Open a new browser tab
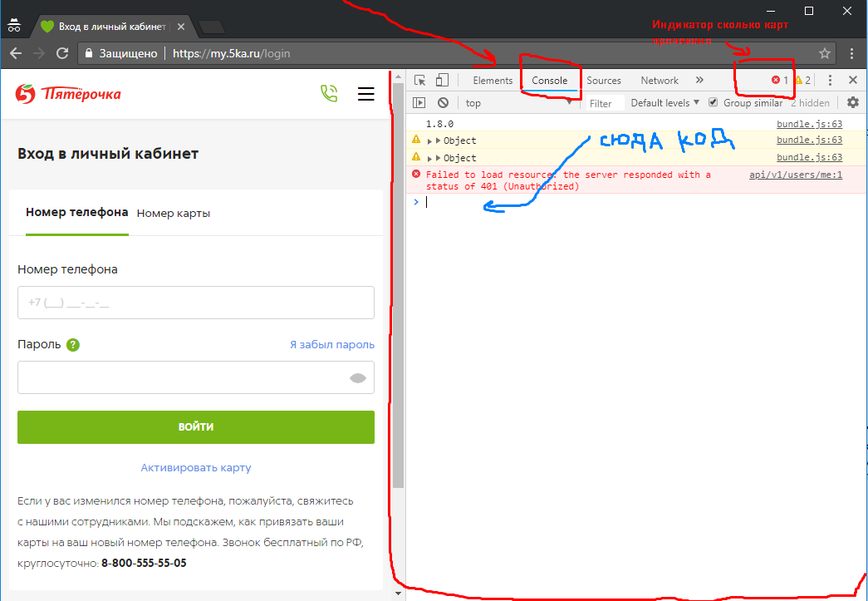 (212, 27)
